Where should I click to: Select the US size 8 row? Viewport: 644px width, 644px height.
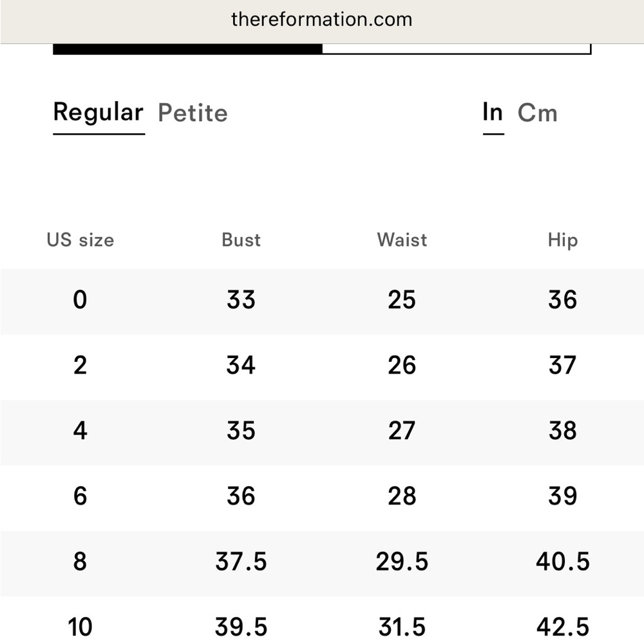(x=322, y=563)
